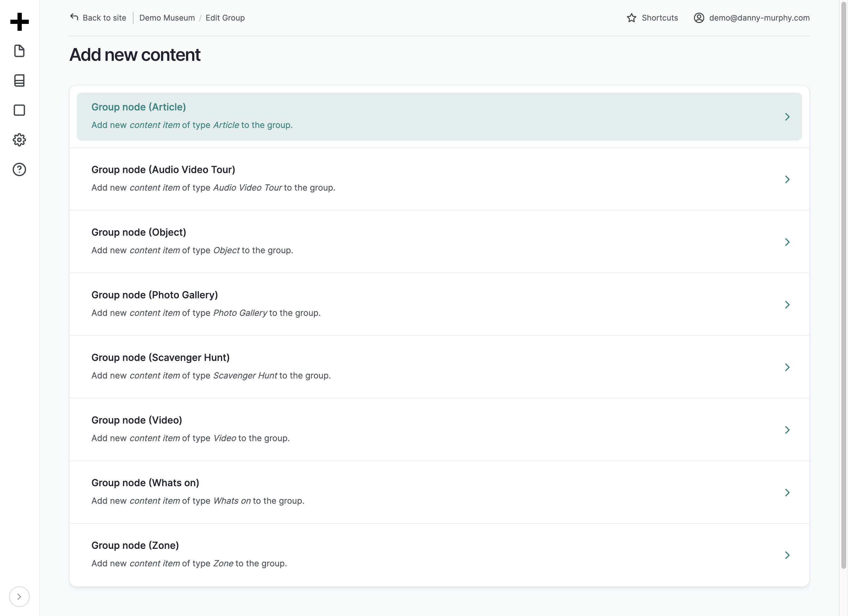Click chevron on Group node (Zone) row
The width and height of the screenshot is (848, 616).
tap(787, 555)
